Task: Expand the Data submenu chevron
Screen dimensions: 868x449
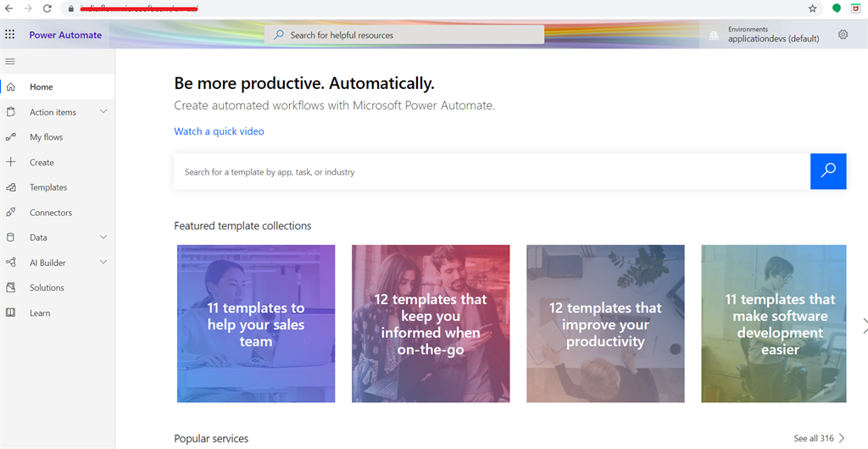Action: pos(103,237)
